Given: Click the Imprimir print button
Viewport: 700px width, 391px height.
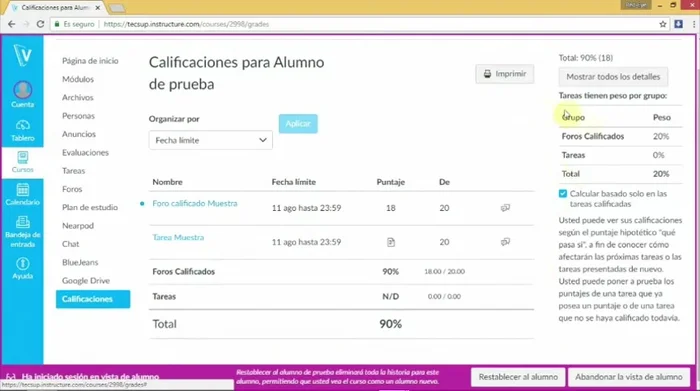Looking at the screenshot, I should pyautogui.click(x=504, y=74).
